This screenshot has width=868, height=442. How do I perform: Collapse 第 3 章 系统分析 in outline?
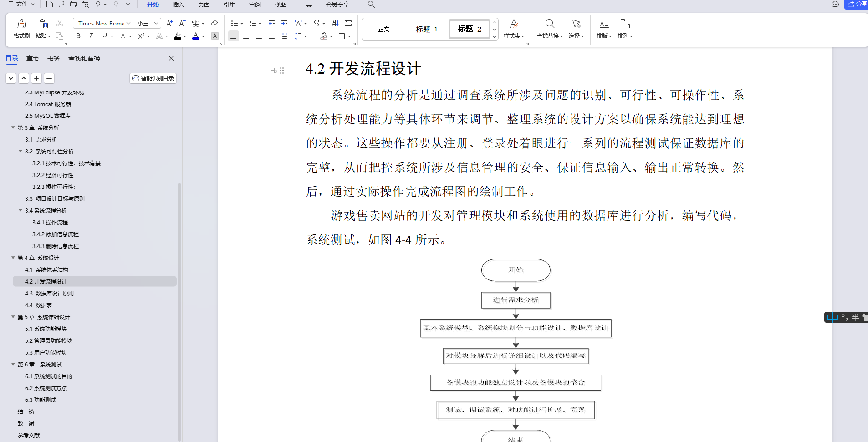(13, 127)
